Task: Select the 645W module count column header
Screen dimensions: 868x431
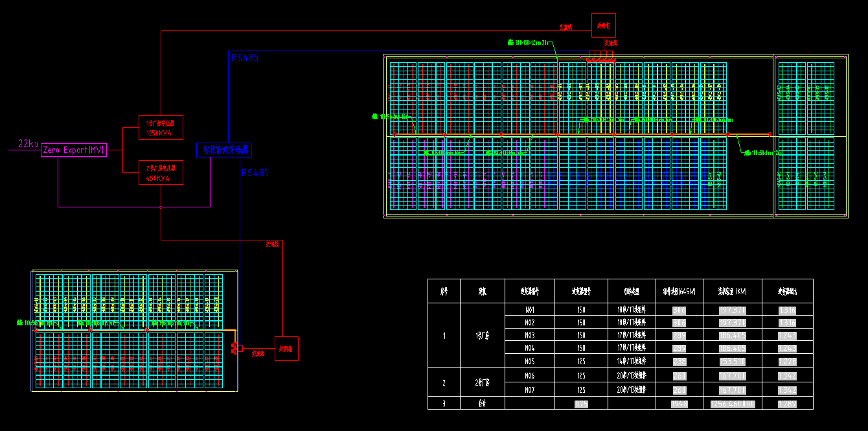Action: click(680, 291)
